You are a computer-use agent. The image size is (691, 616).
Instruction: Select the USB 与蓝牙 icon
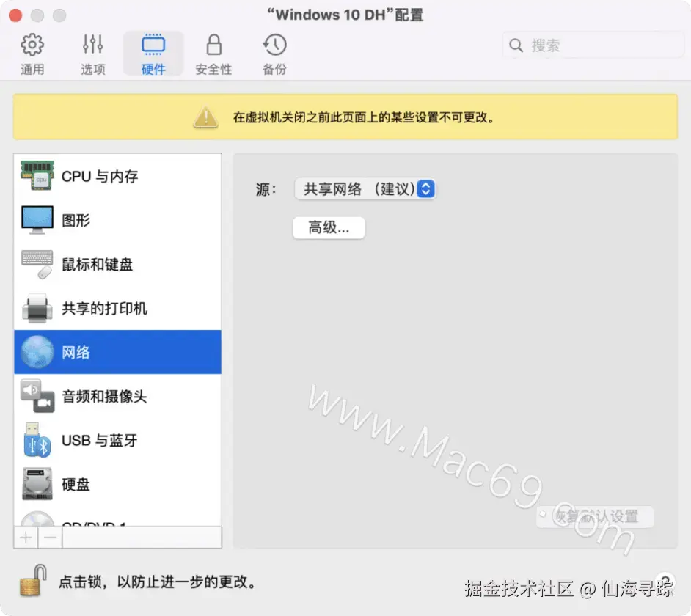[x=37, y=440]
